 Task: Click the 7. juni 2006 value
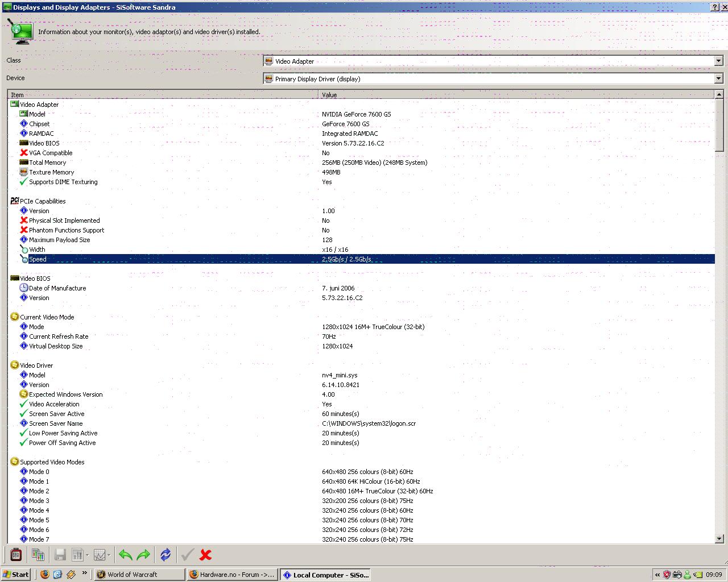(x=338, y=288)
